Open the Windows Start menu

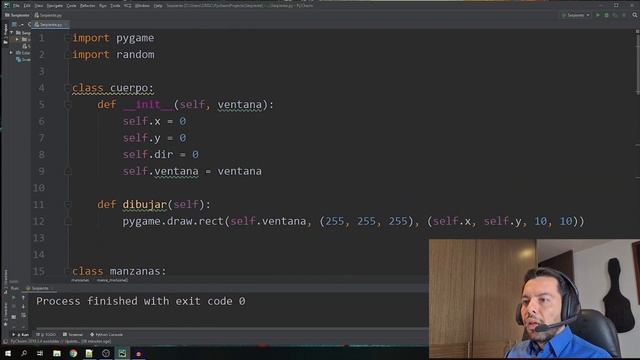[8, 353]
